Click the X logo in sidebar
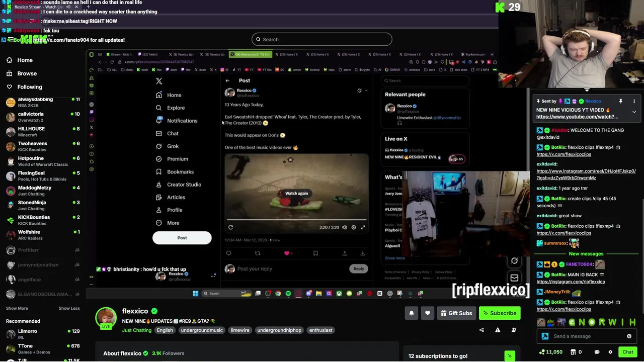 (x=159, y=81)
